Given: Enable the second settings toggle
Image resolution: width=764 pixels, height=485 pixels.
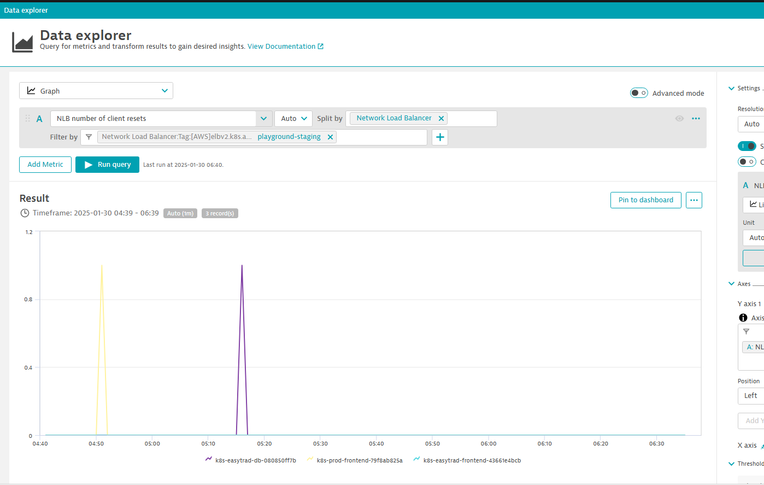Looking at the screenshot, I should click(747, 161).
